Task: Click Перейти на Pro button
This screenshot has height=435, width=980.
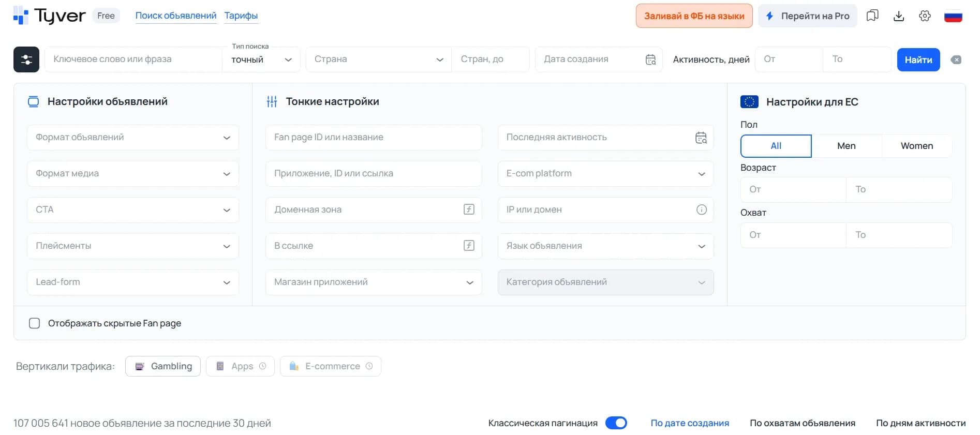Action: pos(808,16)
